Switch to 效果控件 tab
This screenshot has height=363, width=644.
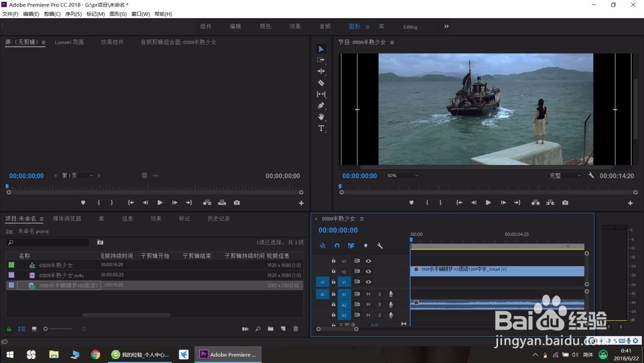click(x=112, y=43)
